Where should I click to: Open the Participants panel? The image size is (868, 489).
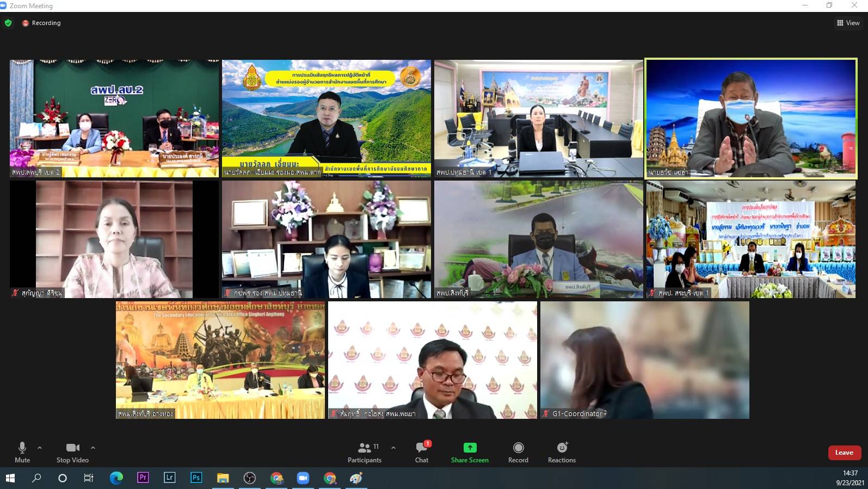coord(365,452)
